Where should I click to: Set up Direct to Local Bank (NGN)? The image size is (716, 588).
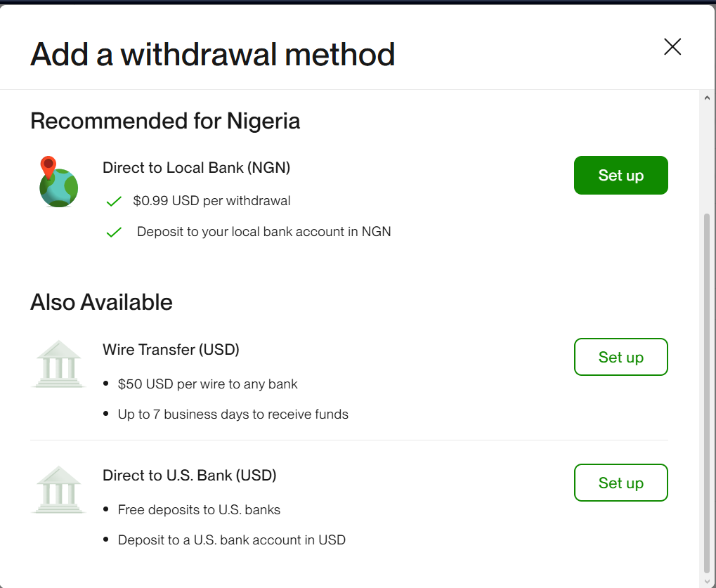pos(620,175)
